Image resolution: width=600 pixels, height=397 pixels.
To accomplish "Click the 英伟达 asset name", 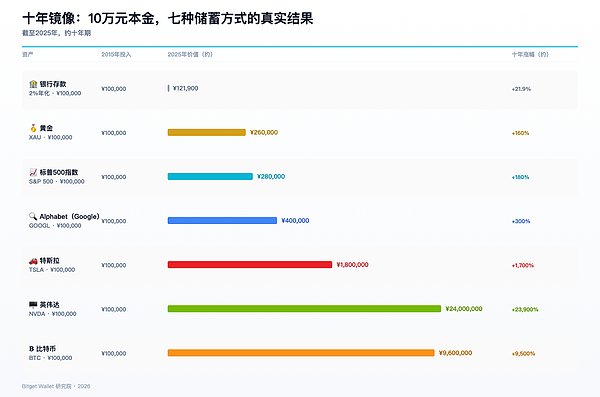I will [49, 305].
